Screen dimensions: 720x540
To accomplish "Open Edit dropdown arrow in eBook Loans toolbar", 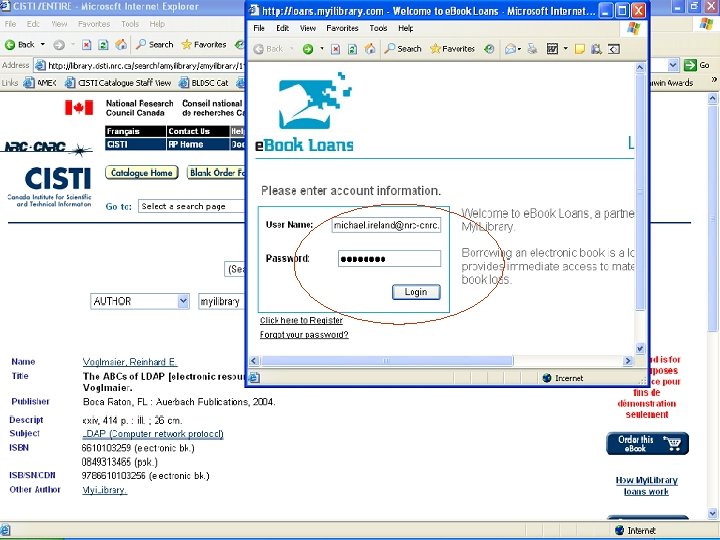I will coord(565,48).
